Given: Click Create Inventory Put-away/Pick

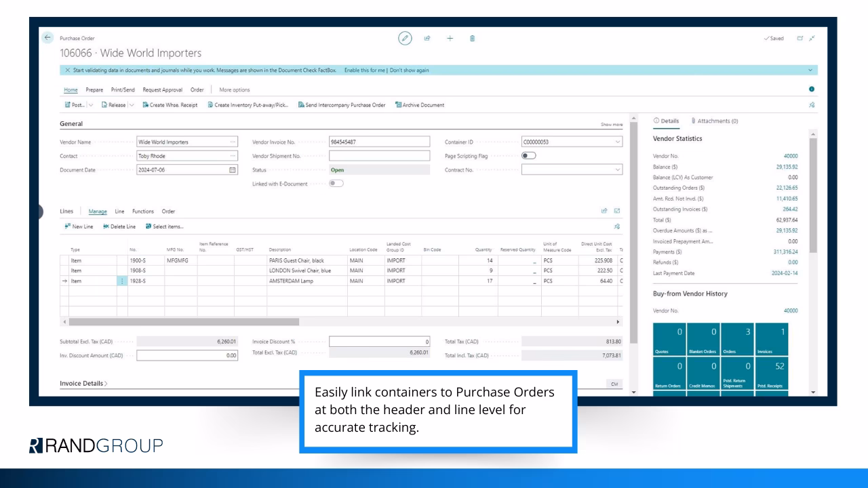Looking at the screenshot, I should click(248, 105).
